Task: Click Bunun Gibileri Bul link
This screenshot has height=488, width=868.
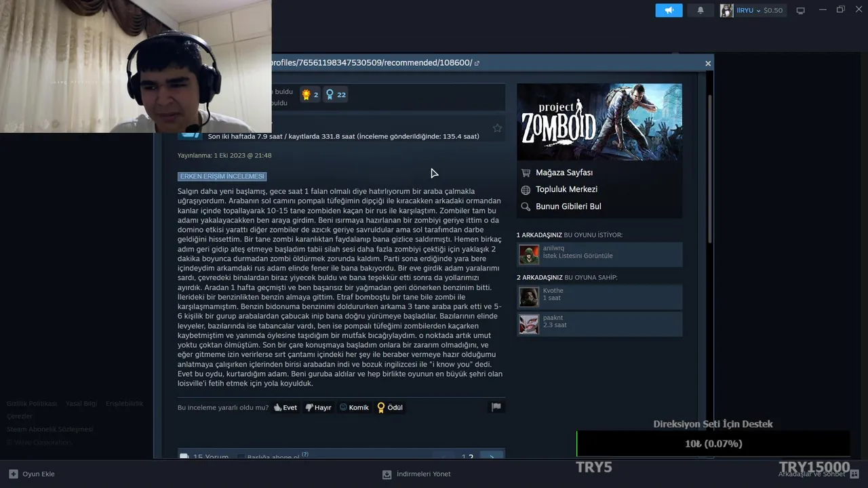Action: tap(568, 207)
